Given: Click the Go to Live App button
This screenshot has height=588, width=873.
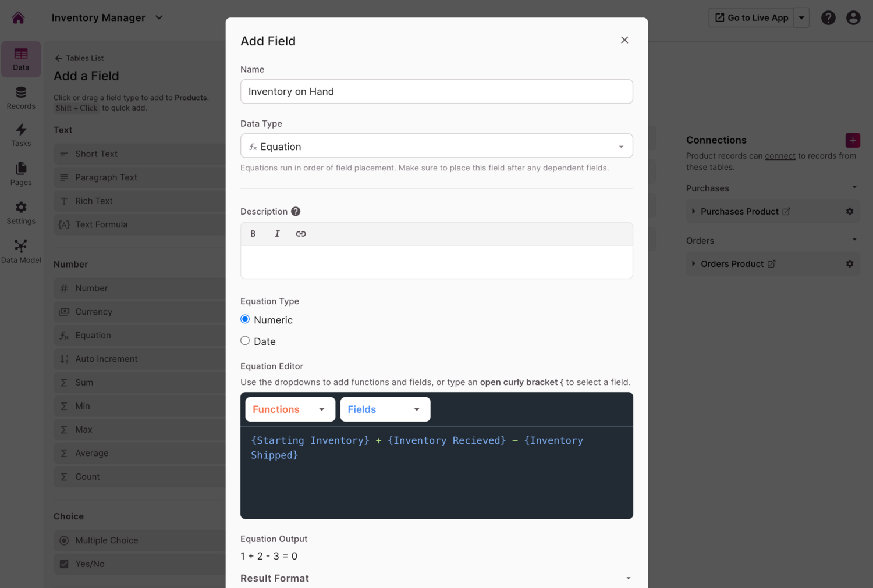Looking at the screenshot, I should click(x=751, y=17).
